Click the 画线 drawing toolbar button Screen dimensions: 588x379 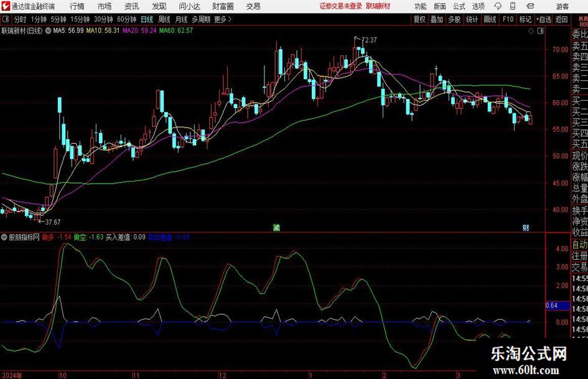(490, 19)
